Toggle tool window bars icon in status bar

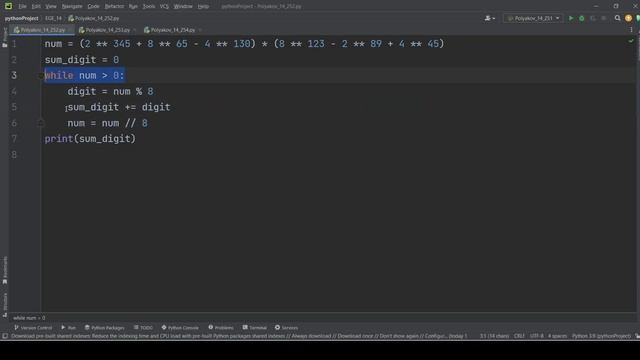click(5, 336)
